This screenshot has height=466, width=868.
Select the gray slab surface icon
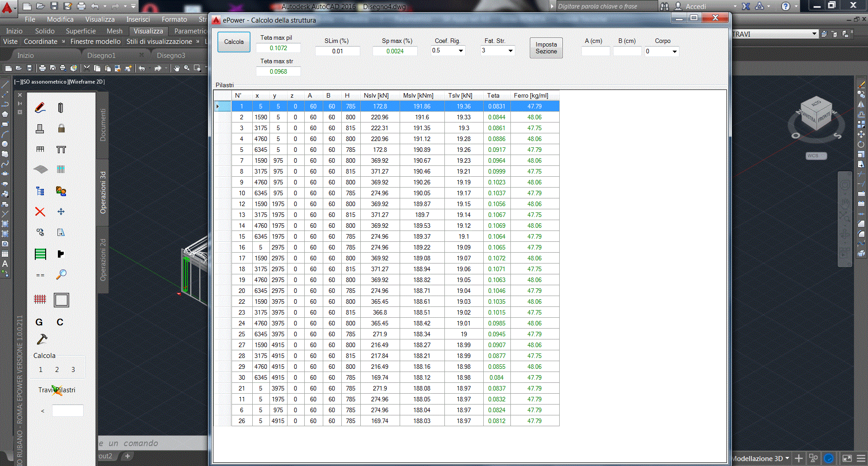[x=40, y=169]
